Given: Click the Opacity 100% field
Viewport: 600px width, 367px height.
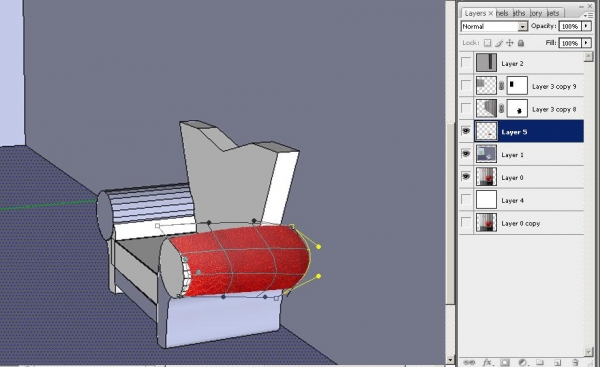Looking at the screenshot, I should click(570, 26).
